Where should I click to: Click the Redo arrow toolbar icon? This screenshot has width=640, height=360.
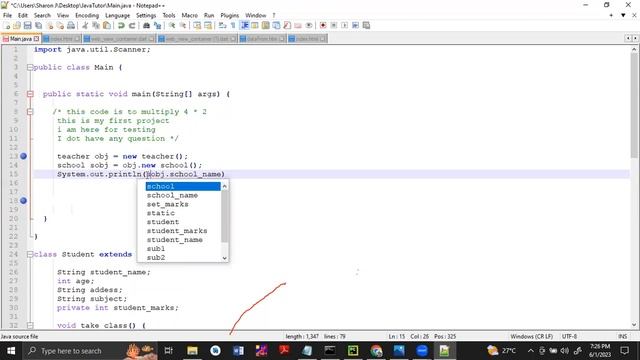tap(132, 25)
